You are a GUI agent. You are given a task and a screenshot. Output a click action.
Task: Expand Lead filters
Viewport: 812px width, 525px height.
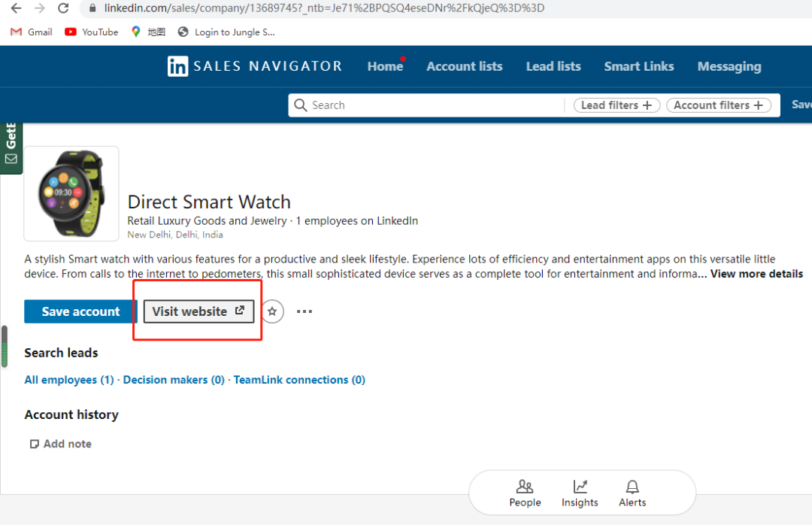point(617,105)
